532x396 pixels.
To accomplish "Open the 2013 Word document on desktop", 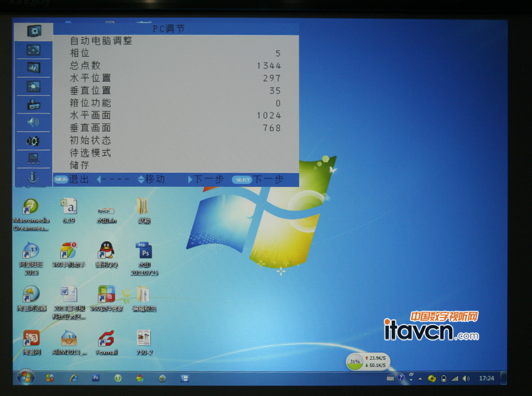I will pyautogui.click(x=69, y=303).
